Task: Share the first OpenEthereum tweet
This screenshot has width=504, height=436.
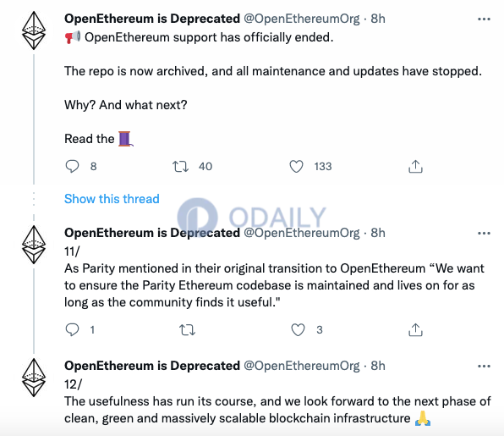Action: [x=415, y=166]
